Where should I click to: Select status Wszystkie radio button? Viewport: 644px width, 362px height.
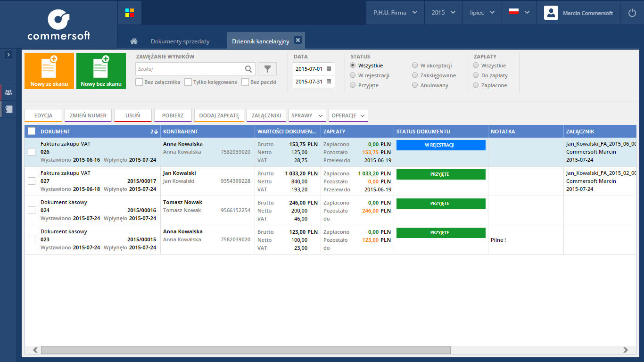pos(353,66)
